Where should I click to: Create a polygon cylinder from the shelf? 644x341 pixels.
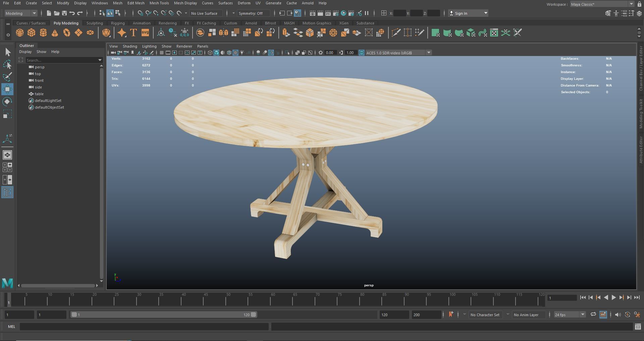[x=43, y=33]
